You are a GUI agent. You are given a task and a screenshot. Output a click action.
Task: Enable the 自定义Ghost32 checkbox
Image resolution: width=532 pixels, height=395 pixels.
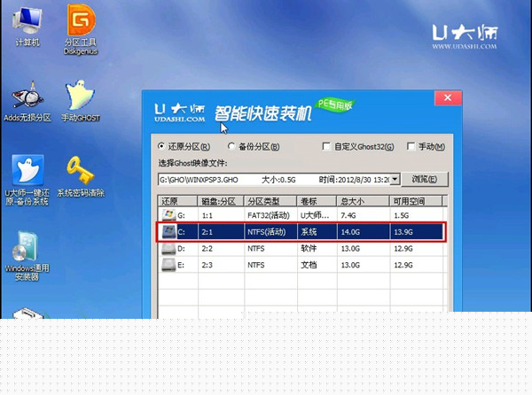point(327,147)
